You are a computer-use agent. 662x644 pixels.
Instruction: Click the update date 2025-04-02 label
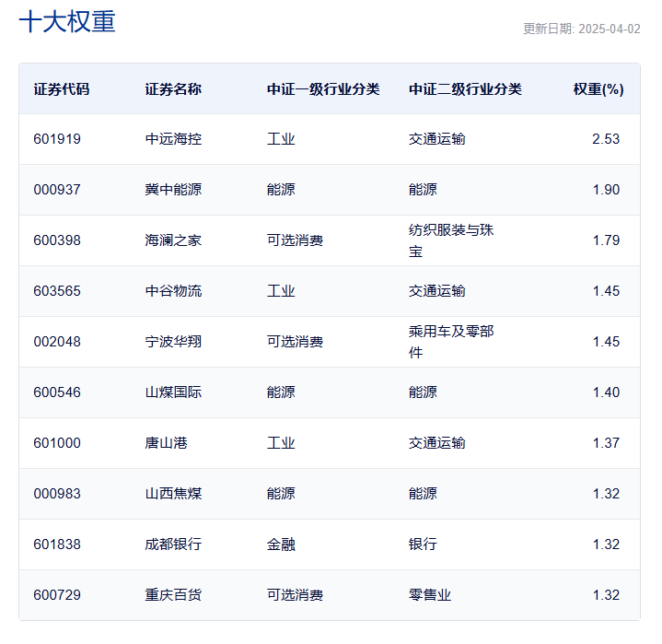pos(581,29)
